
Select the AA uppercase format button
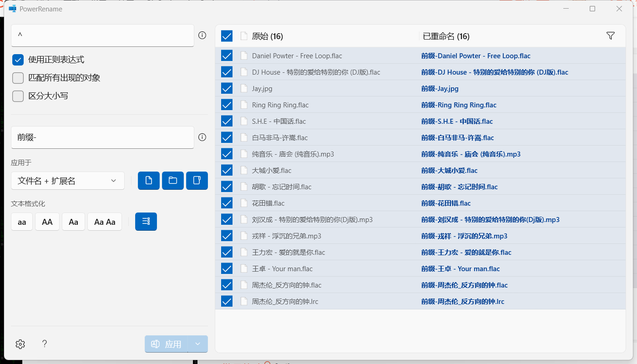pos(47,222)
